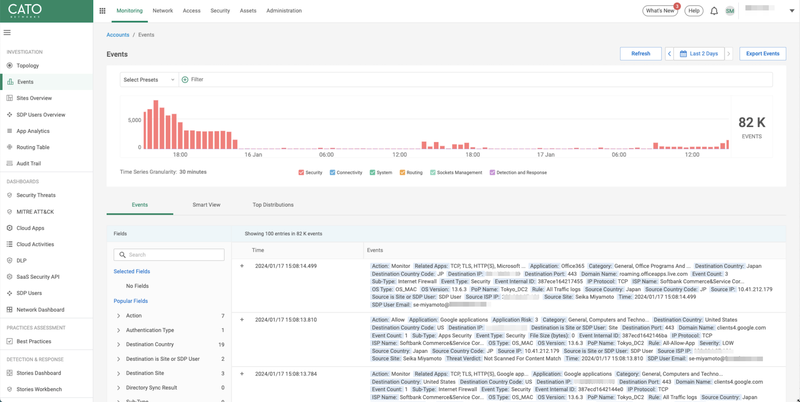This screenshot has height=402, width=800.
Task: Open the account dropdown arrow
Action: (x=792, y=11)
